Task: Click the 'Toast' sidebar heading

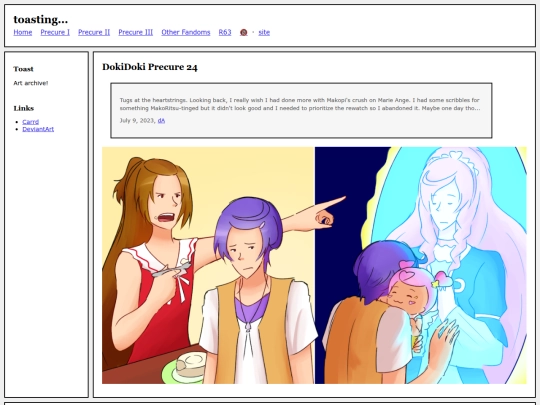Action: pyautogui.click(x=23, y=69)
